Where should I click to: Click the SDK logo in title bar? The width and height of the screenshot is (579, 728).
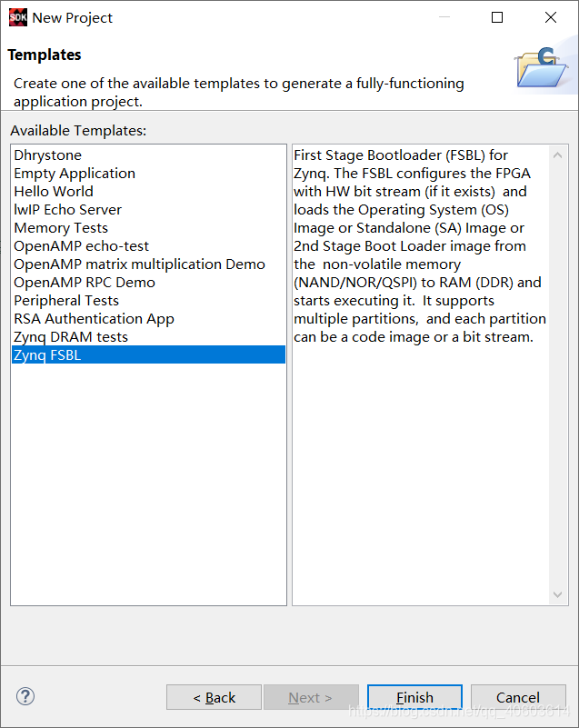click(x=17, y=17)
